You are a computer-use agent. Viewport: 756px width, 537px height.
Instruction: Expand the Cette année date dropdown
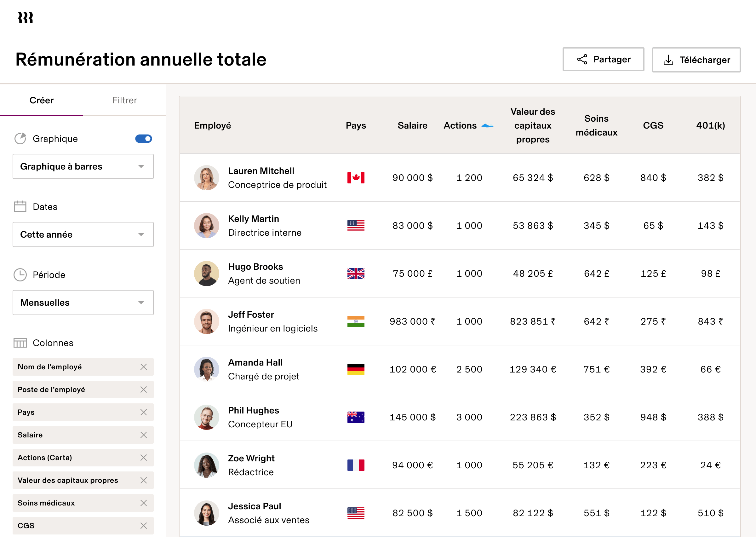point(83,234)
